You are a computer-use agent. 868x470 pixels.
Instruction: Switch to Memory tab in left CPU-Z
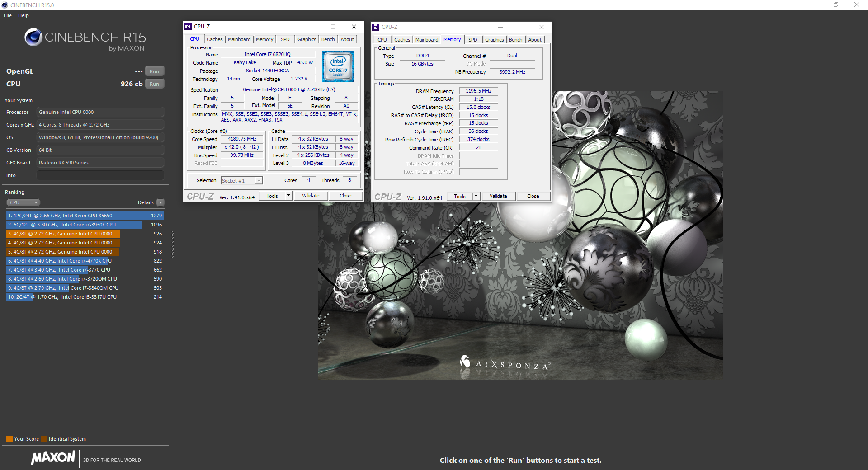click(264, 39)
